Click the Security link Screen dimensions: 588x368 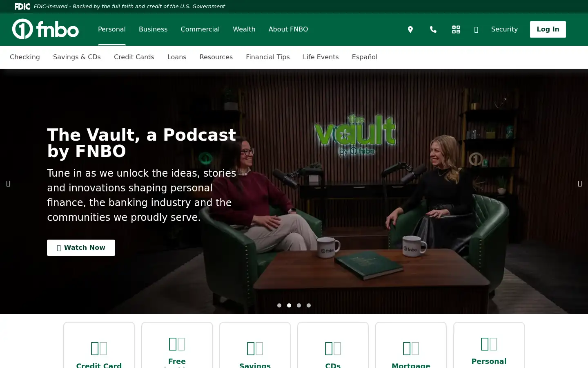click(x=504, y=29)
